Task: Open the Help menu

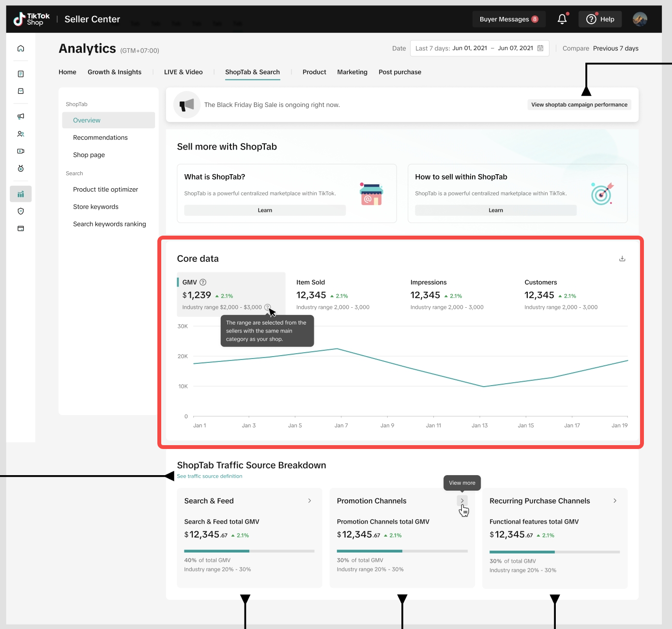Action: (x=600, y=19)
